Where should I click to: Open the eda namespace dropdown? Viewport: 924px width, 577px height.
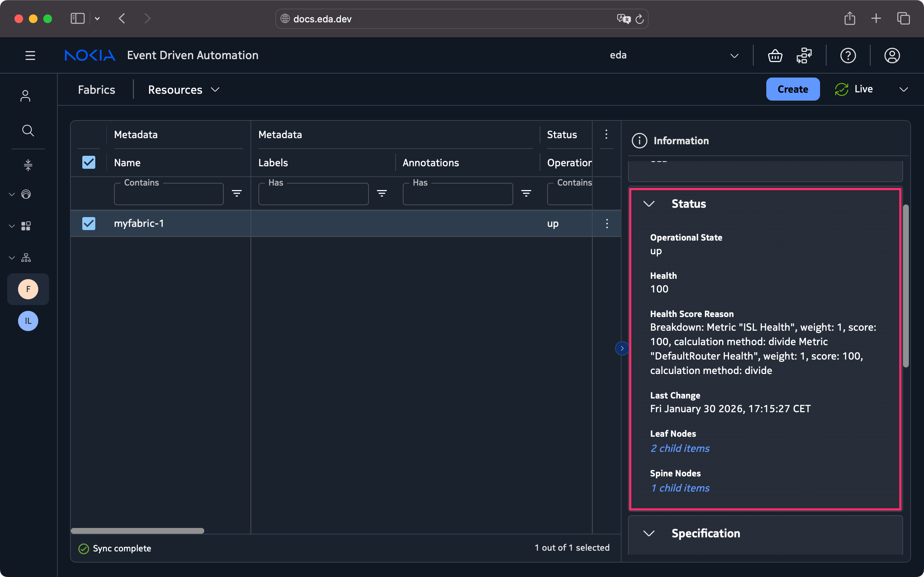[734, 56]
